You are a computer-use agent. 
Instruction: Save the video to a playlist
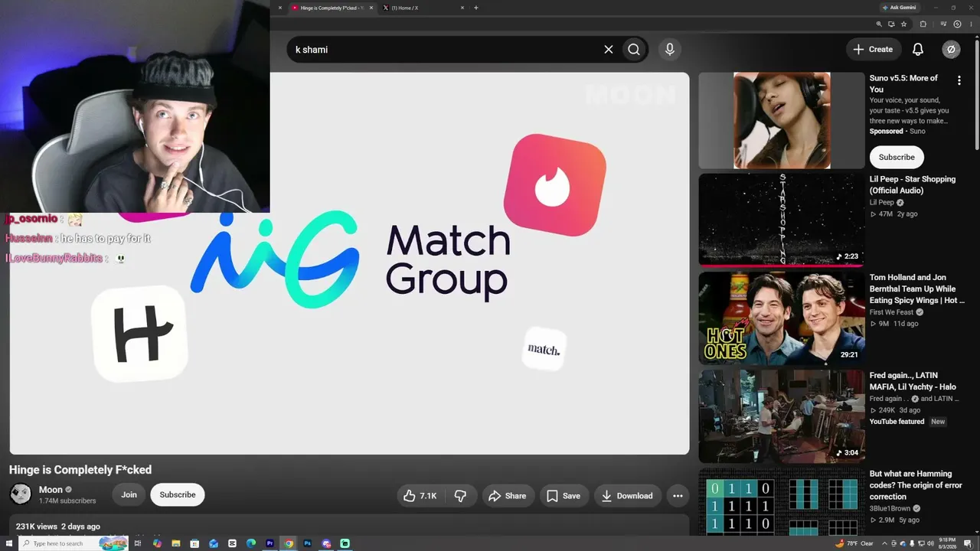pos(563,496)
